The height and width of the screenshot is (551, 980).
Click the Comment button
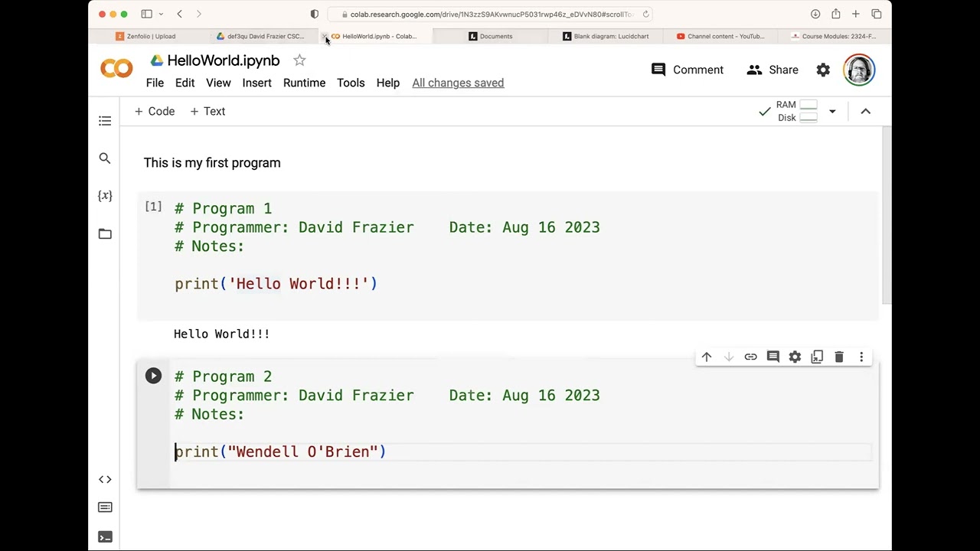pyautogui.click(x=687, y=70)
